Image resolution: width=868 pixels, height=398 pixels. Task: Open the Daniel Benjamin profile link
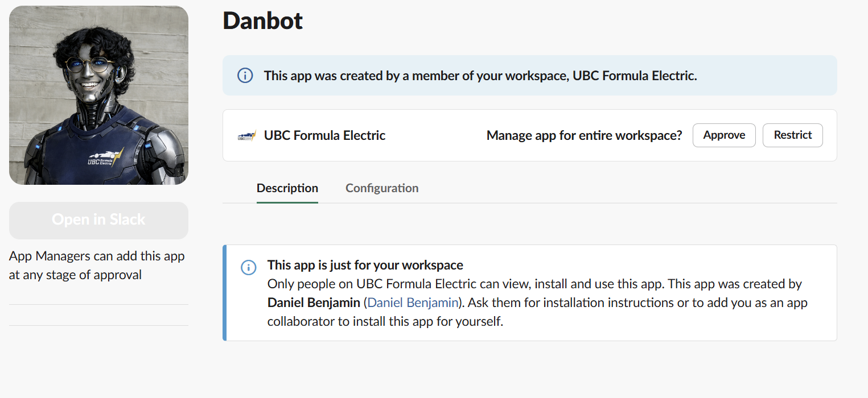[x=413, y=302]
